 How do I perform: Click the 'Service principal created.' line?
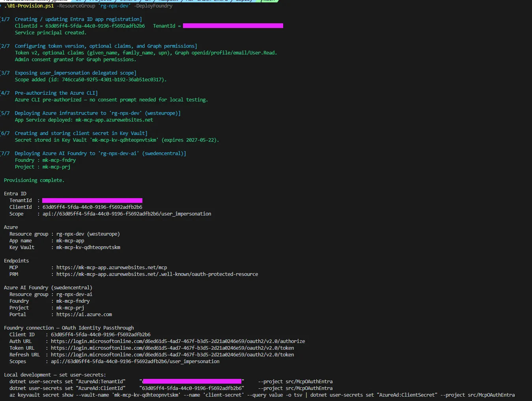click(50, 33)
